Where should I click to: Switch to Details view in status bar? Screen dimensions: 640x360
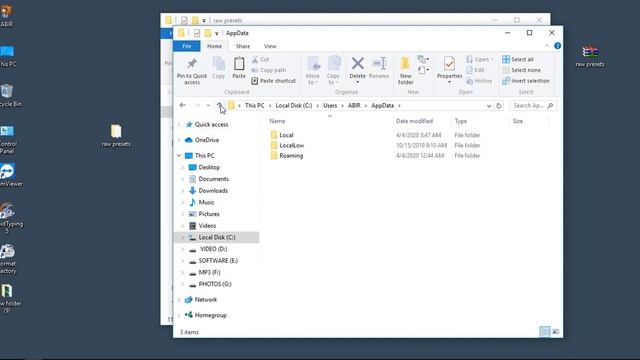(x=544, y=332)
